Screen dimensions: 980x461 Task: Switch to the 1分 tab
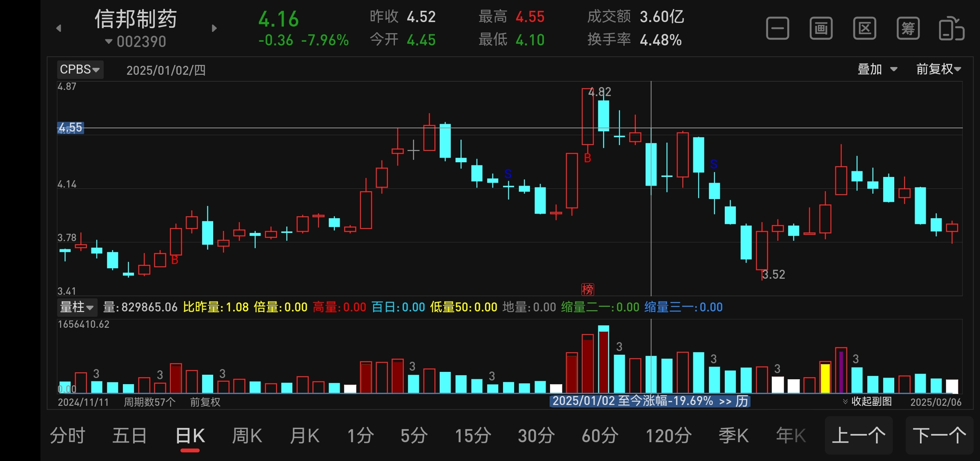[x=360, y=436]
